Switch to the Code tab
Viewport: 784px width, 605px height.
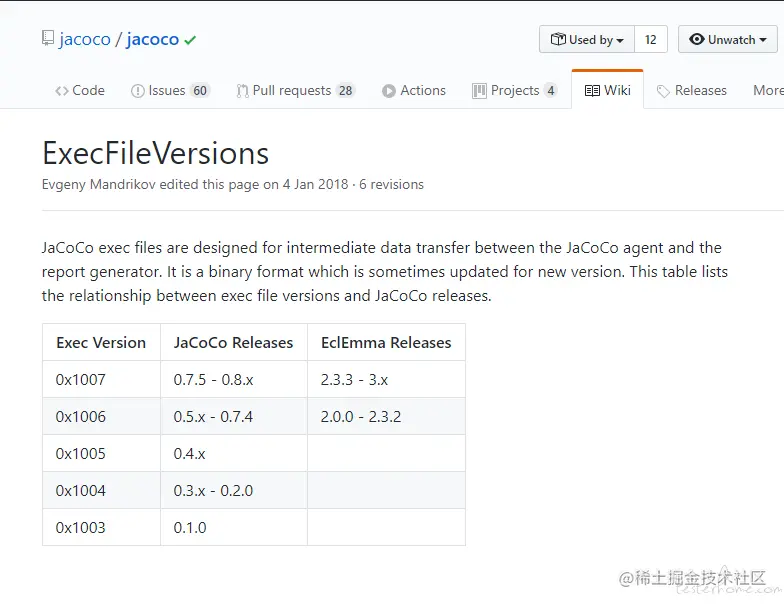click(x=80, y=90)
